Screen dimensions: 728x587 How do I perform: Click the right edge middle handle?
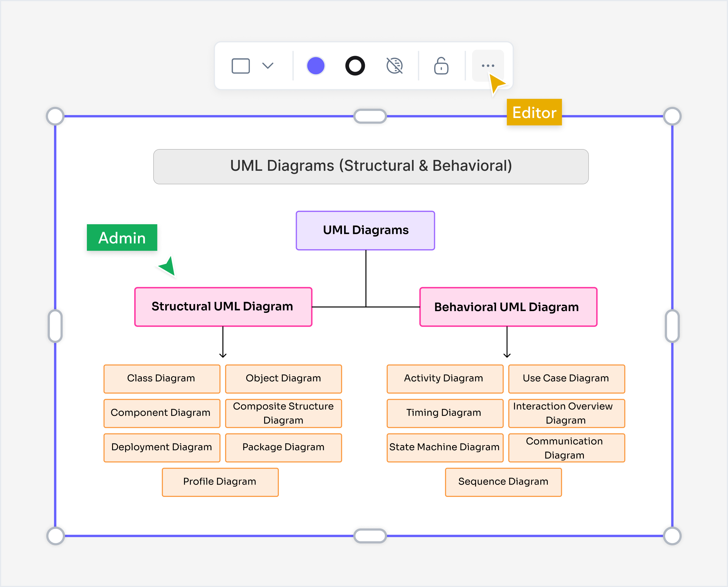(672, 326)
